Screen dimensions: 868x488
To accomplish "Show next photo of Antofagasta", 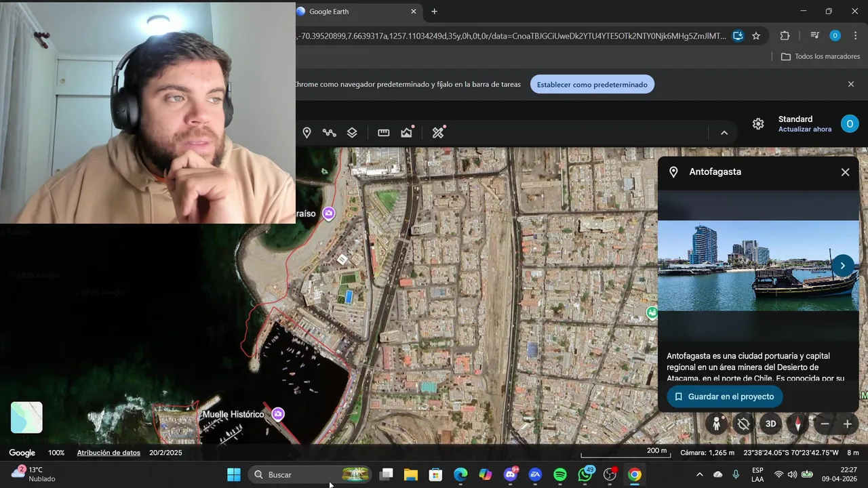I will click(x=842, y=266).
